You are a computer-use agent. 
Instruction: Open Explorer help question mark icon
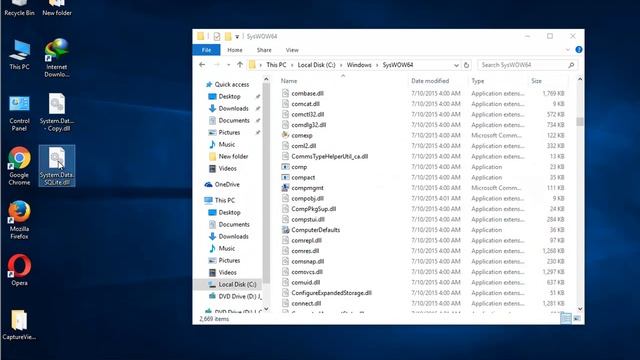[x=578, y=50]
